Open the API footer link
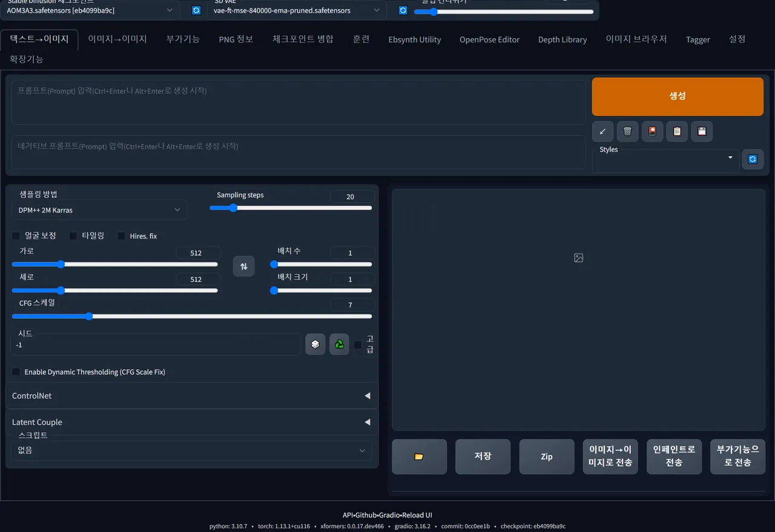The width and height of the screenshot is (775, 532). 348,515
